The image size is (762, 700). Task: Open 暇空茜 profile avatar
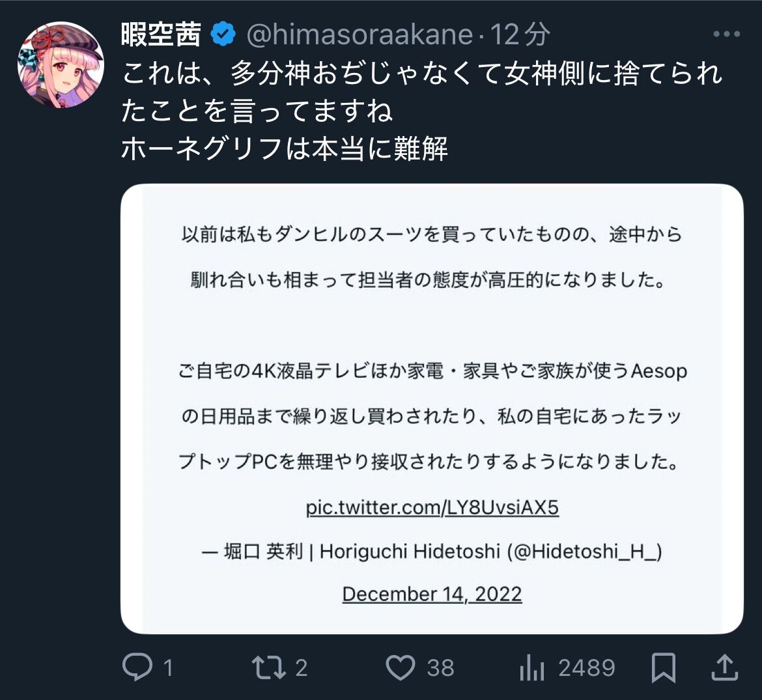click(x=61, y=64)
